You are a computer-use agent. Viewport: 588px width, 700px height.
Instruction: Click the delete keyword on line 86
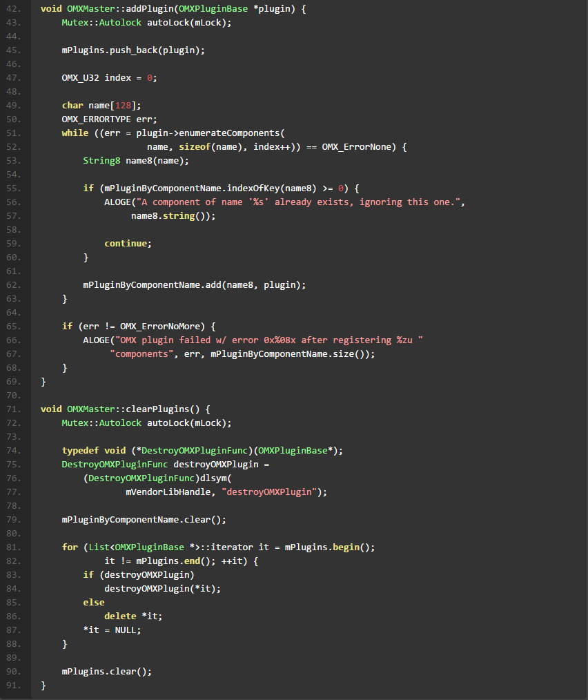[120, 616]
